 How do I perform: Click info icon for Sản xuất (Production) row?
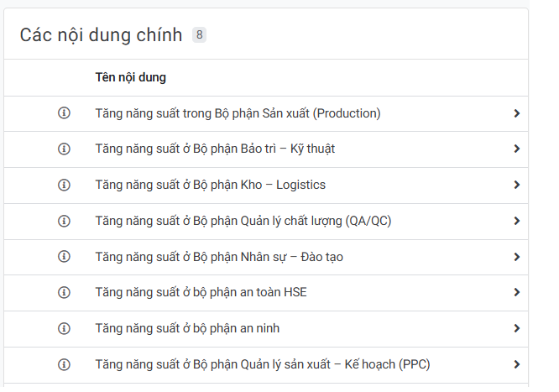(x=64, y=113)
